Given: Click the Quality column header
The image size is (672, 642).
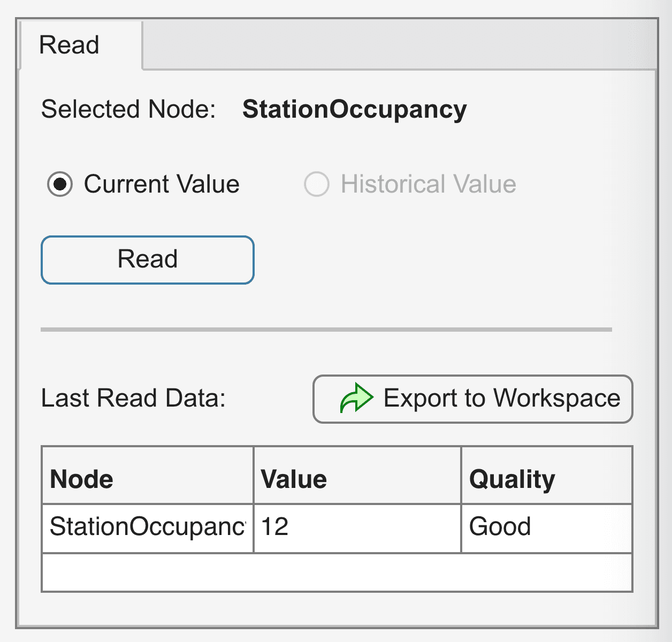Looking at the screenshot, I should click(547, 476).
